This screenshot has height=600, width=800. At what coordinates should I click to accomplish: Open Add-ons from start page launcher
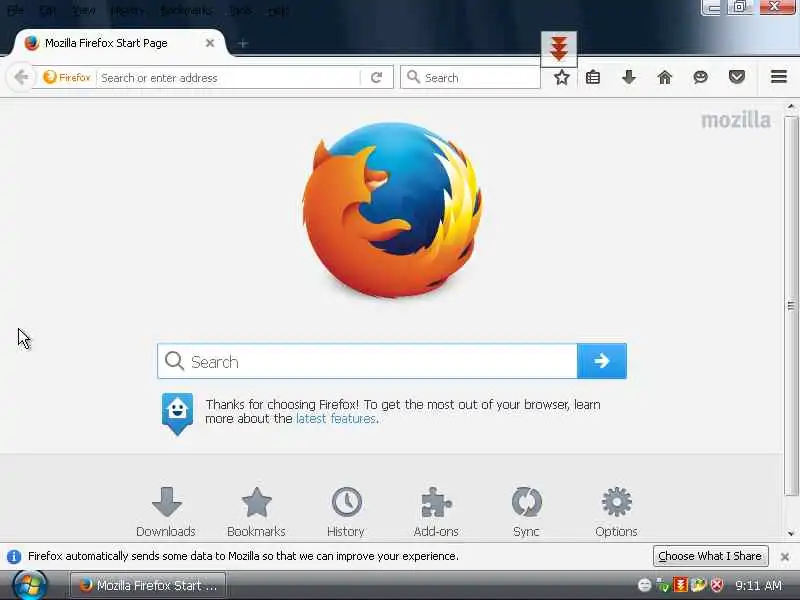[436, 512]
